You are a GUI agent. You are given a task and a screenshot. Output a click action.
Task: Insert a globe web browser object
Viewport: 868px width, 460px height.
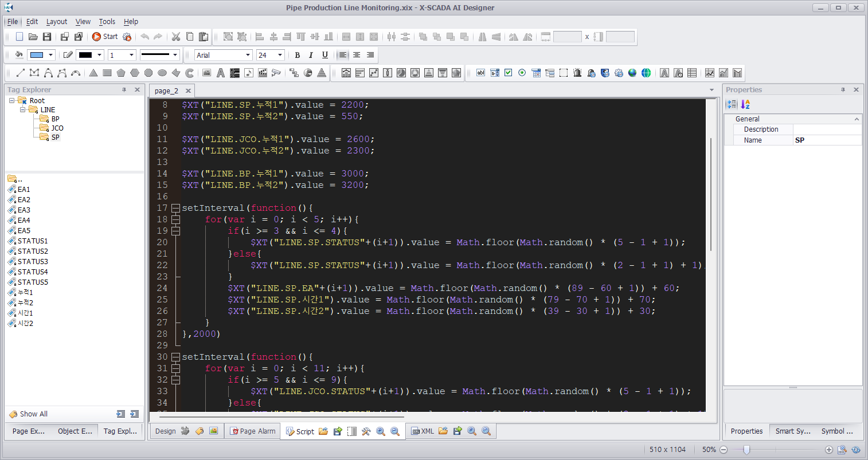pos(632,73)
